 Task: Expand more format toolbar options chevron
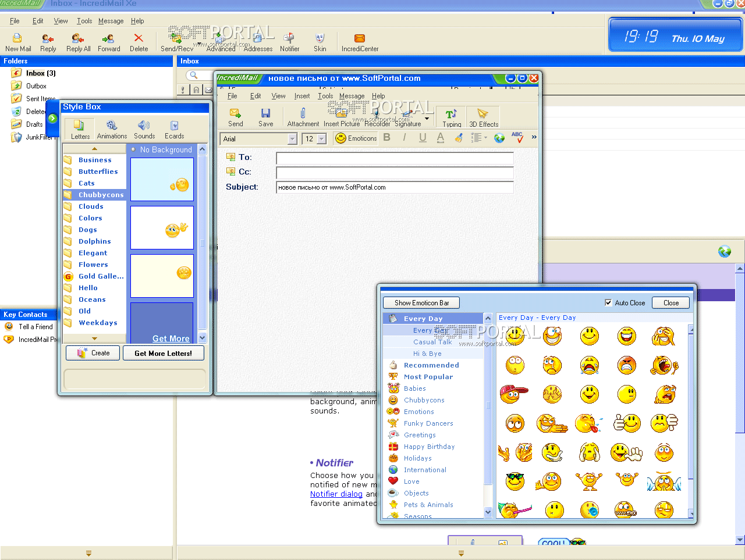(534, 137)
